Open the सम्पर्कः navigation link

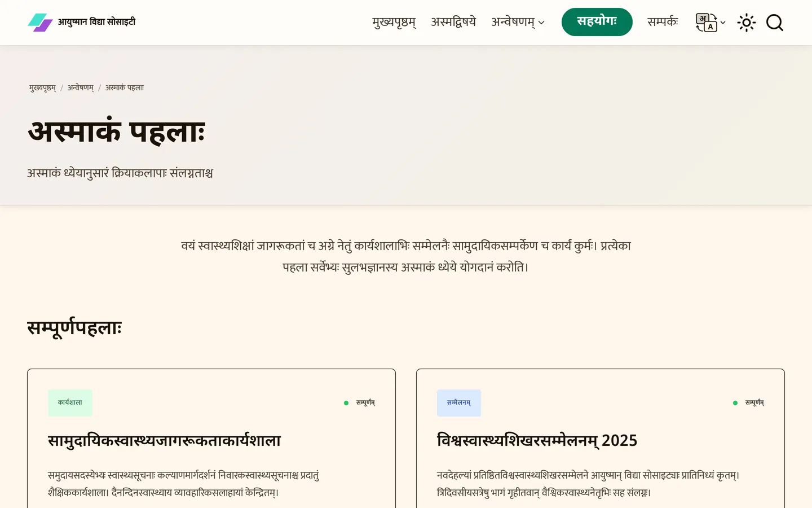(x=663, y=22)
